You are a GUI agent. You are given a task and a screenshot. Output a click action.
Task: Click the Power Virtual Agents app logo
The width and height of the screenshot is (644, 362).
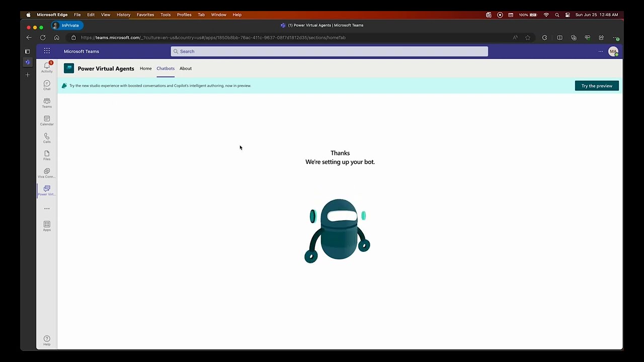coord(69,68)
